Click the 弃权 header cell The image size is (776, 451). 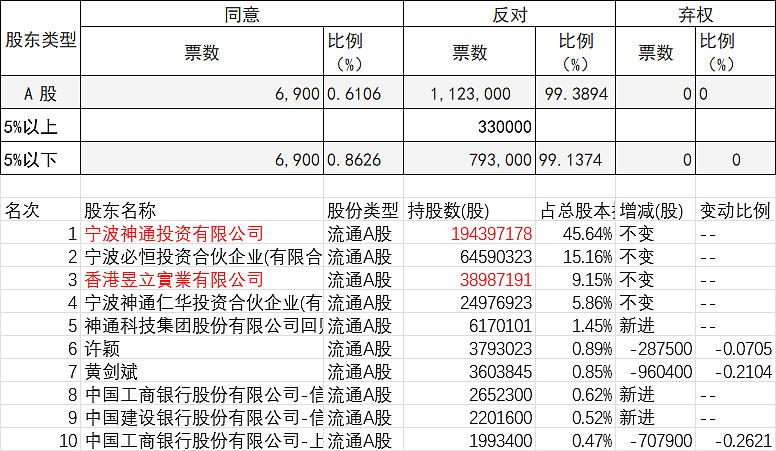(x=695, y=14)
